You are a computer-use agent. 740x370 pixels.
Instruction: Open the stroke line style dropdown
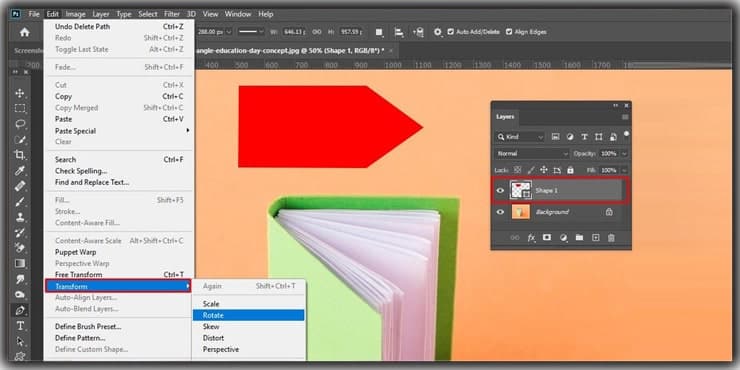(251, 32)
